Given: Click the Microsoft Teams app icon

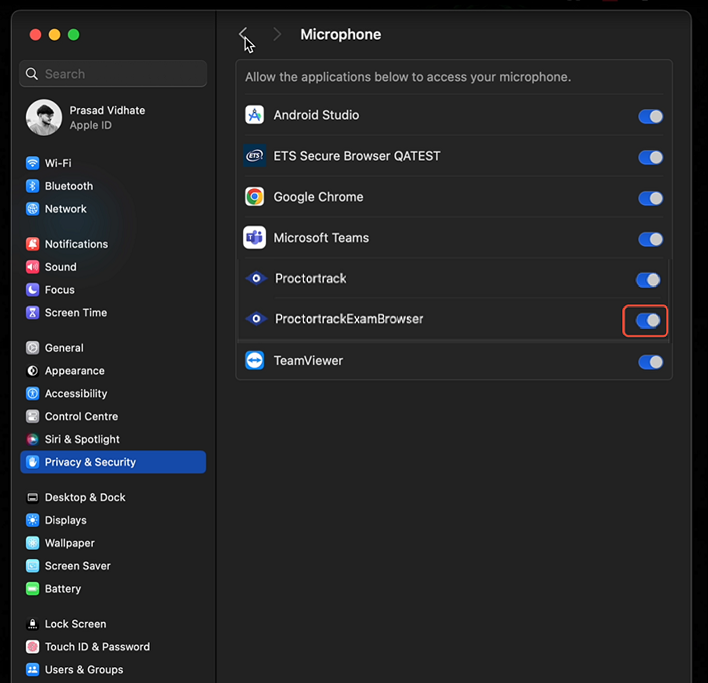Looking at the screenshot, I should click(255, 237).
